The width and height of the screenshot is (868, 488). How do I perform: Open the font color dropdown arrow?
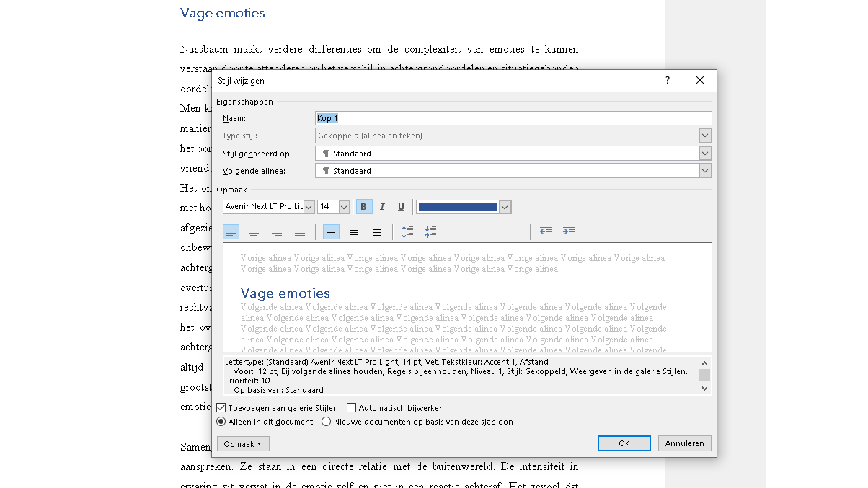pos(505,207)
